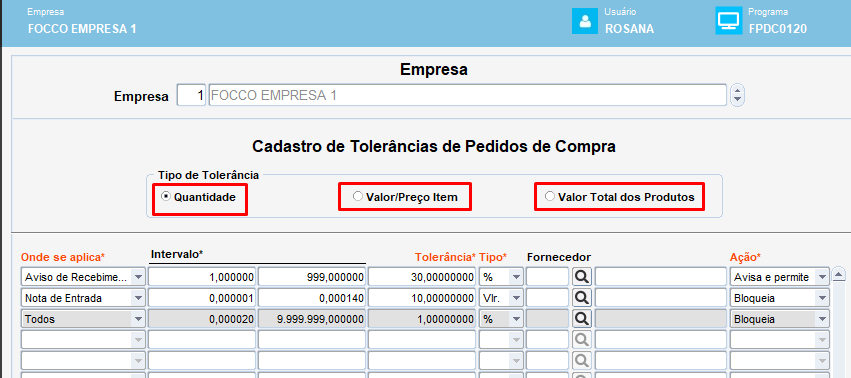Open the Tipo dropdown on 1,00000000 row

coord(516,319)
